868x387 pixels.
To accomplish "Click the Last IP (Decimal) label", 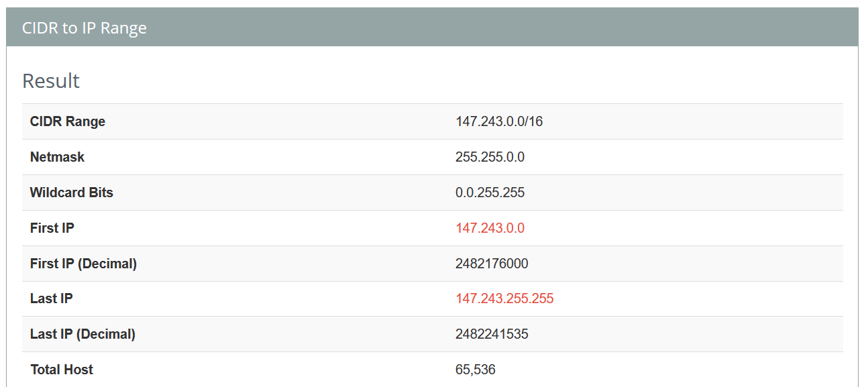I will tap(83, 334).
